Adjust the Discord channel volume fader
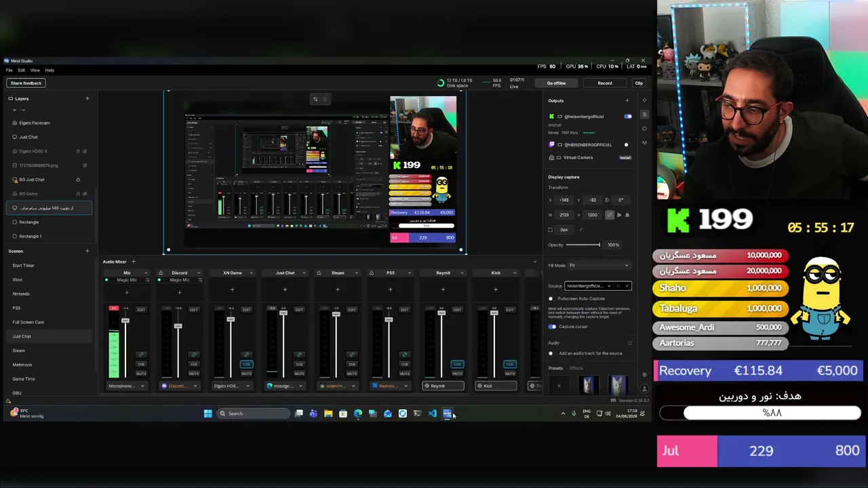Screen dimensions: 868x488 point(178,326)
